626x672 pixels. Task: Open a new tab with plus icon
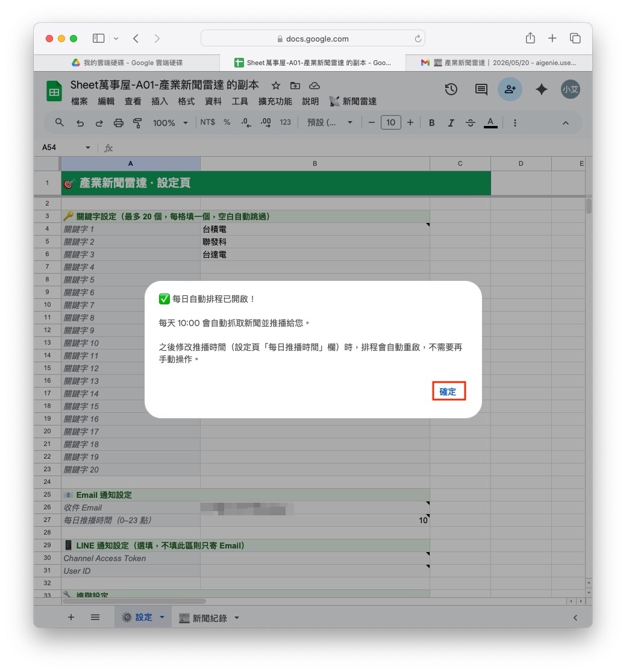[552, 38]
